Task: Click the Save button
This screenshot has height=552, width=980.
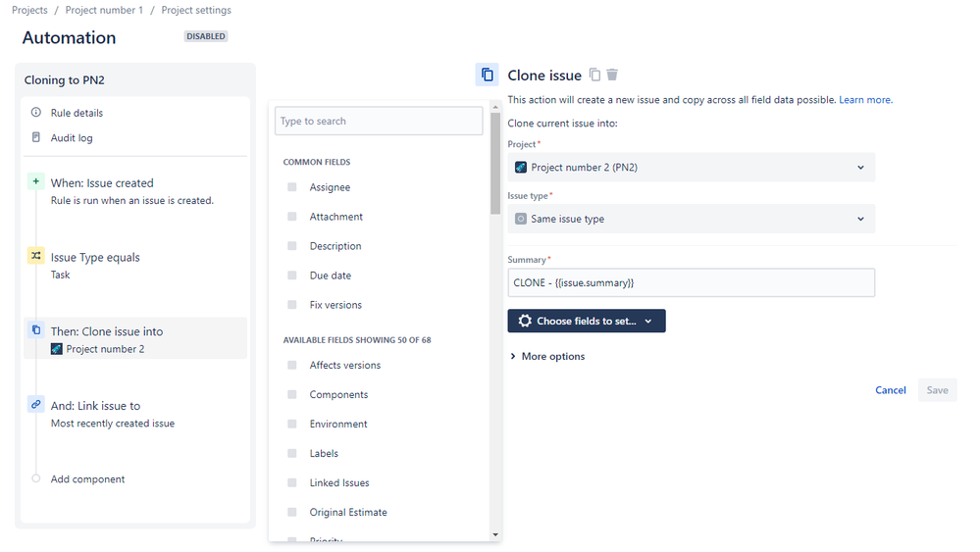Action: [x=937, y=390]
